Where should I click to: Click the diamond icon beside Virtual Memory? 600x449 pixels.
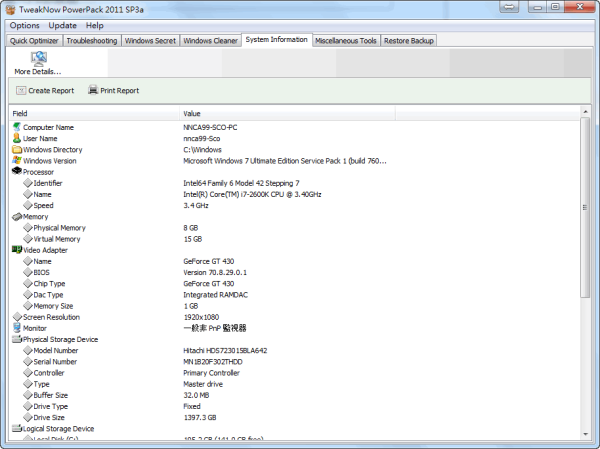point(28,239)
